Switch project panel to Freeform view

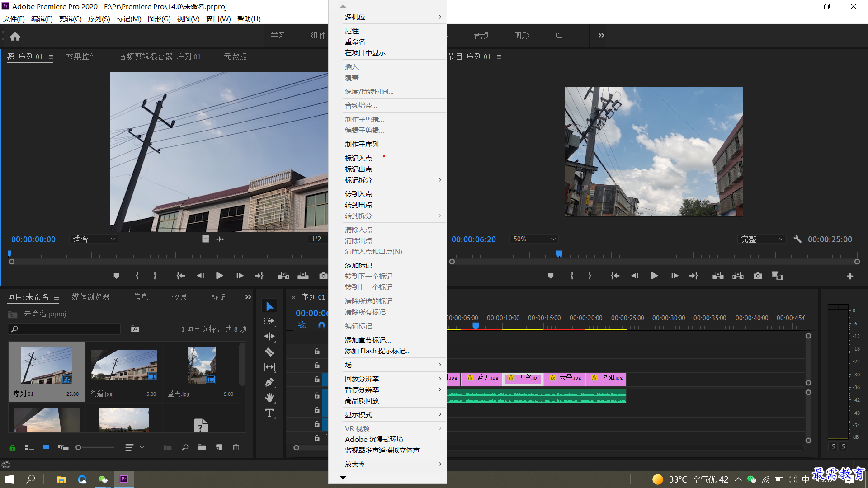[63, 447]
